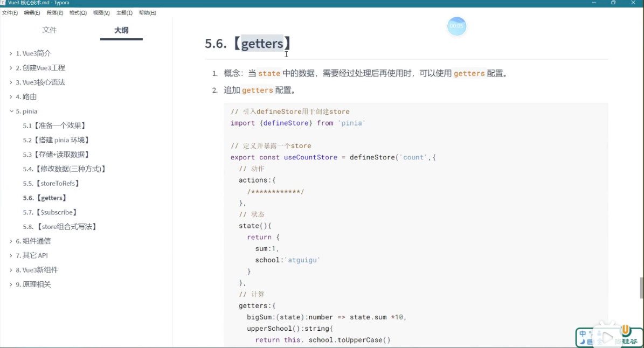Click the Typora app icon in title bar
This screenshot has height=348, width=644.
click(3, 3)
